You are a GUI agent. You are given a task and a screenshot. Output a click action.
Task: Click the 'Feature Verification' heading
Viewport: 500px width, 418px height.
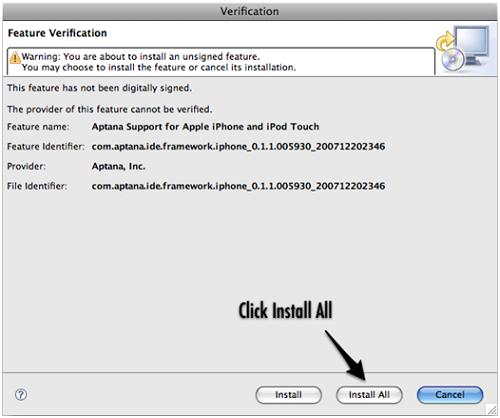(x=57, y=33)
